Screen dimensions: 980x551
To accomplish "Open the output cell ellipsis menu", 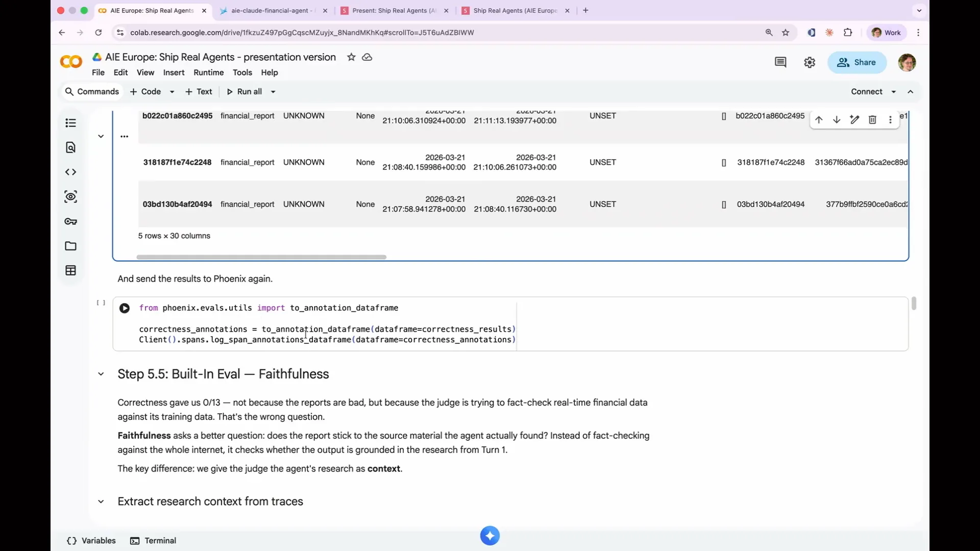I will point(124,136).
